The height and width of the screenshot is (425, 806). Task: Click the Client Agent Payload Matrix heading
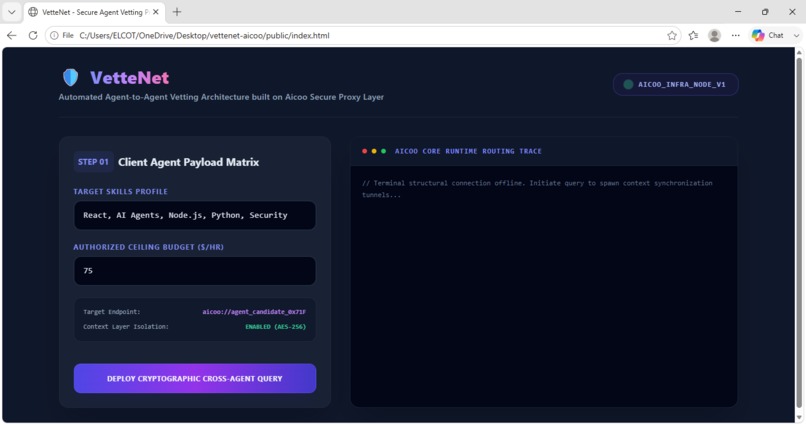click(189, 162)
